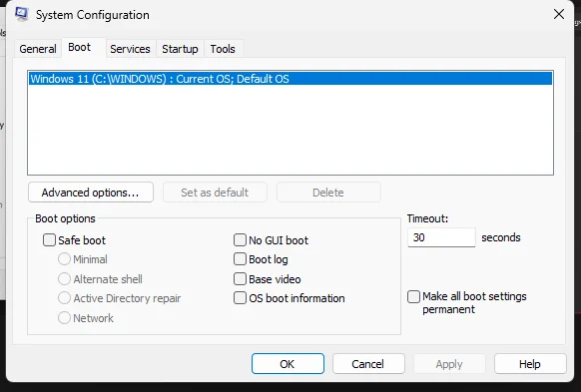
Task: Click the Set as default button
Action: click(x=215, y=193)
